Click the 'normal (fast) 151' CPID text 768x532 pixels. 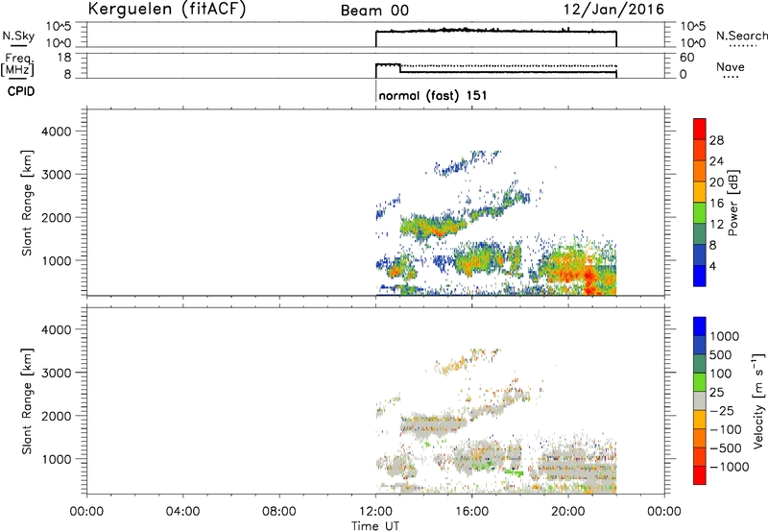pos(433,95)
